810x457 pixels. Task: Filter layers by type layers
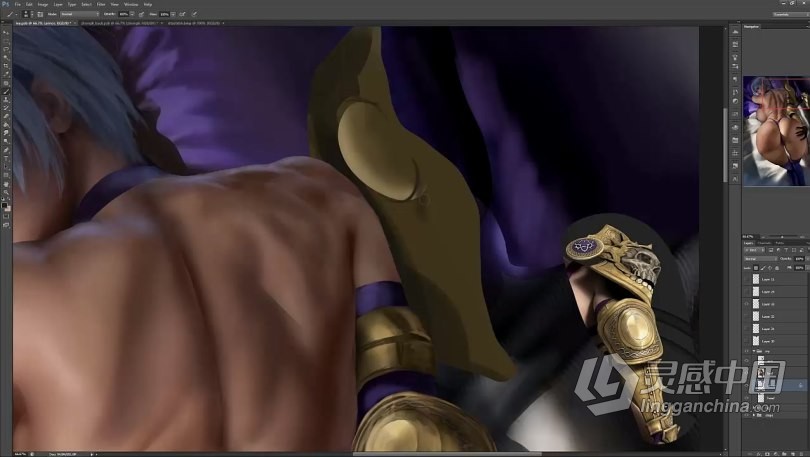(x=786, y=250)
